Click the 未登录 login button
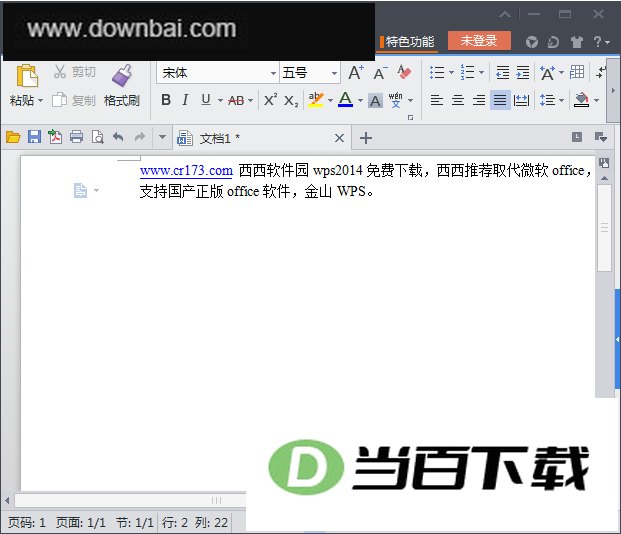Screen dimensions: 621x534 pyautogui.click(x=479, y=41)
